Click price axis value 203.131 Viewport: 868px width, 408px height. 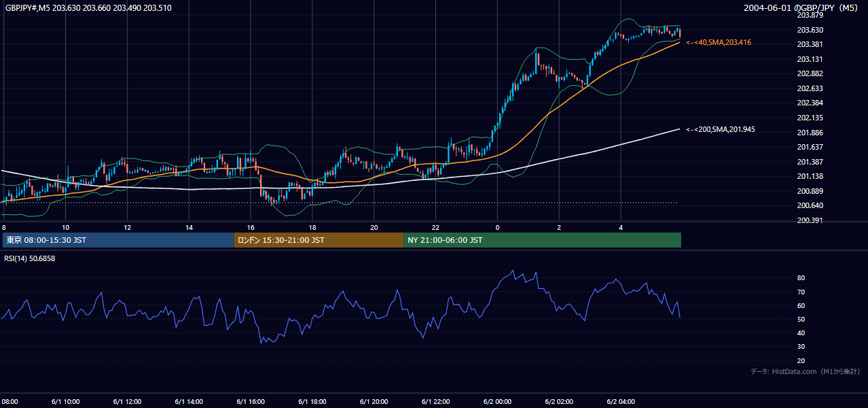click(x=810, y=59)
